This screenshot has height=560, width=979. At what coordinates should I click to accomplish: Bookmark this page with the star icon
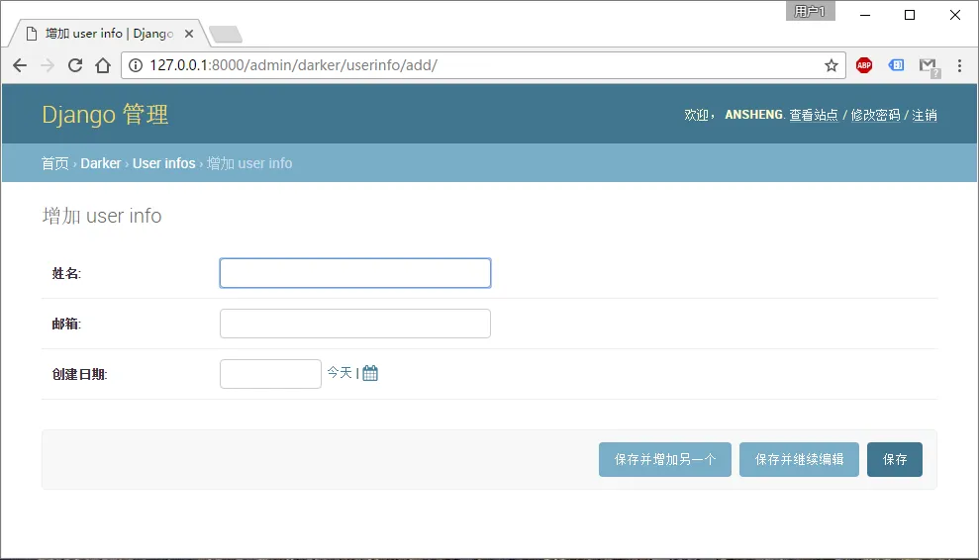pyautogui.click(x=832, y=65)
